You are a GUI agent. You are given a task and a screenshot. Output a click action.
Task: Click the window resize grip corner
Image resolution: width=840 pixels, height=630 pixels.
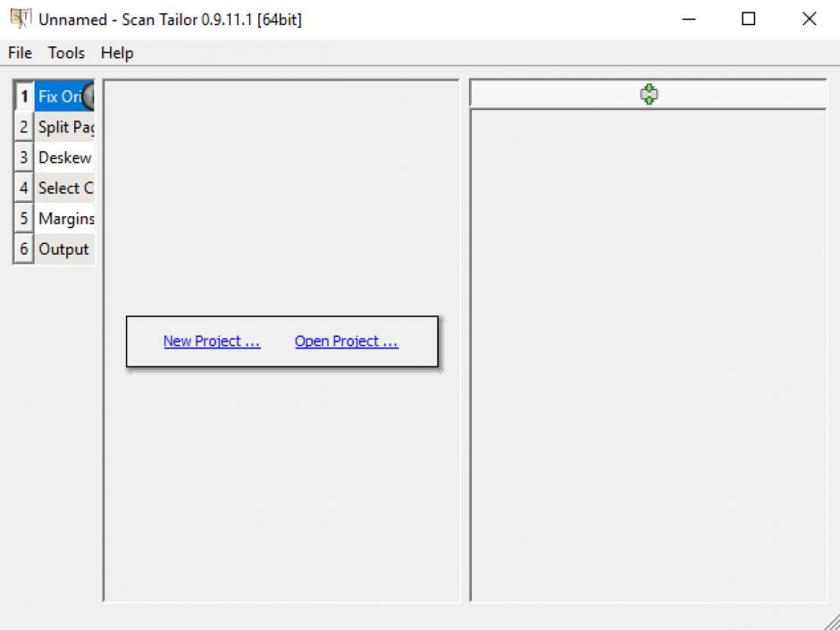click(830, 621)
